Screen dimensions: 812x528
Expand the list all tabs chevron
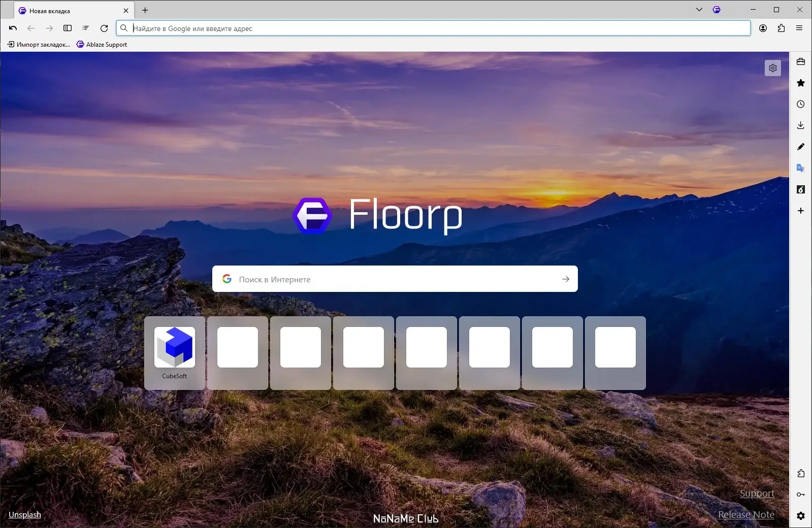coord(699,10)
